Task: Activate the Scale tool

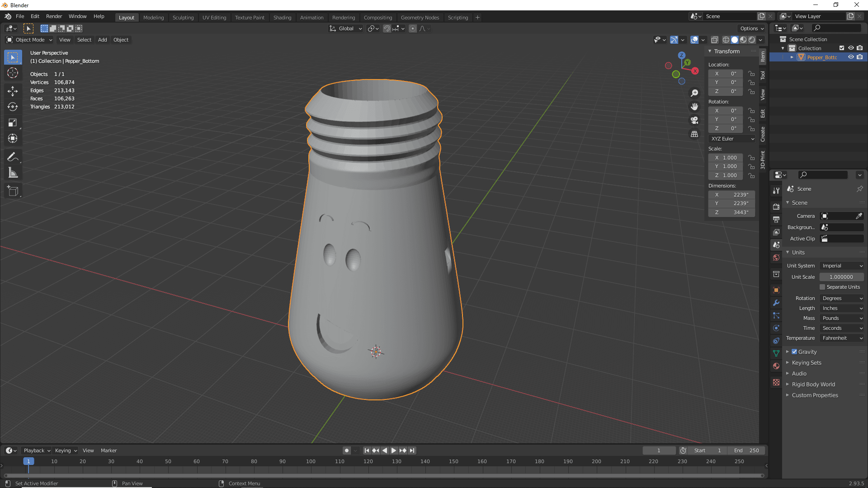Action: pyautogui.click(x=13, y=122)
